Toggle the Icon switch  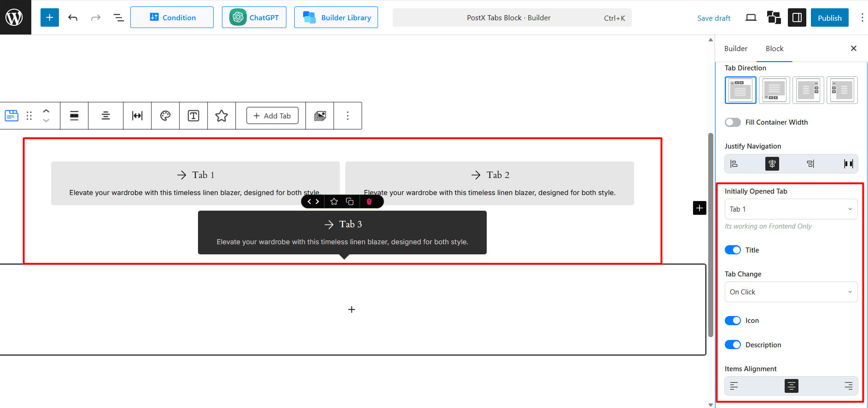click(733, 321)
